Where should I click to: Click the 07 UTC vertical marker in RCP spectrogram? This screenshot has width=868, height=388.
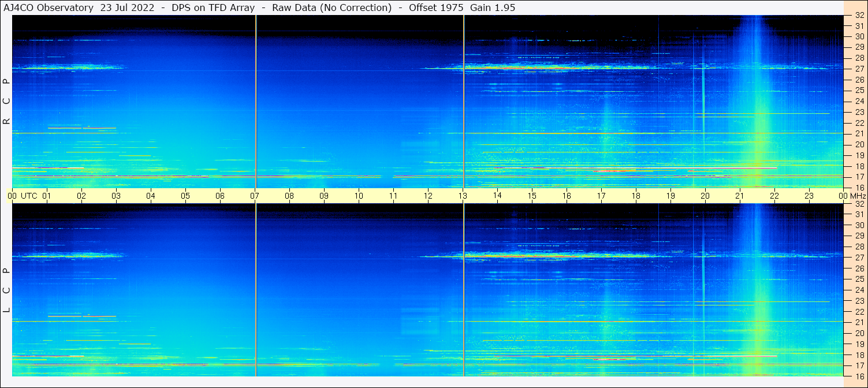(x=255, y=102)
